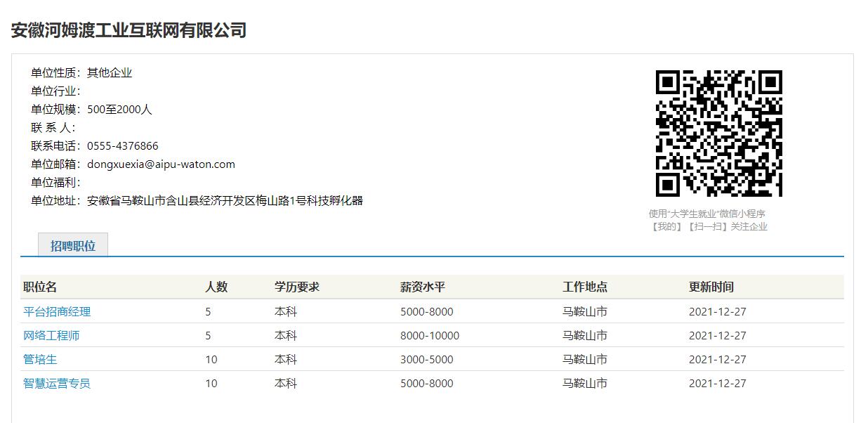
Task: View the 管培生 position details
Action: pos(40,359)
